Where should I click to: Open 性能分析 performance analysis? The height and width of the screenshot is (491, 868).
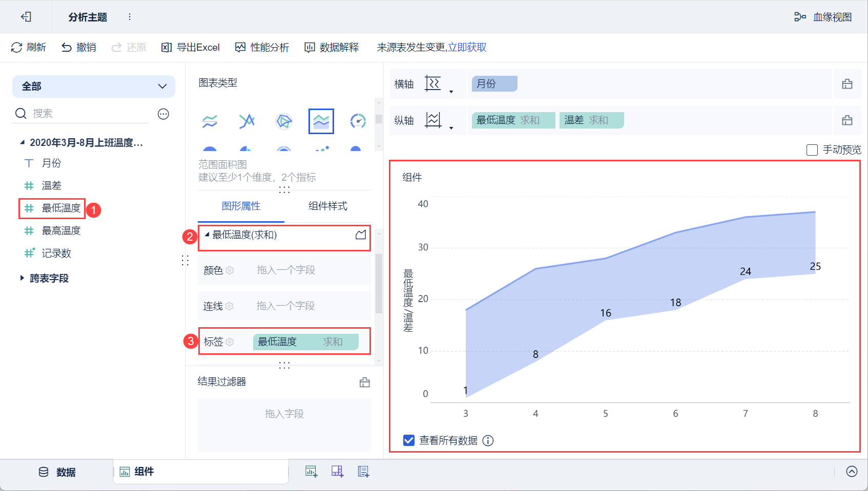(262, 48)
